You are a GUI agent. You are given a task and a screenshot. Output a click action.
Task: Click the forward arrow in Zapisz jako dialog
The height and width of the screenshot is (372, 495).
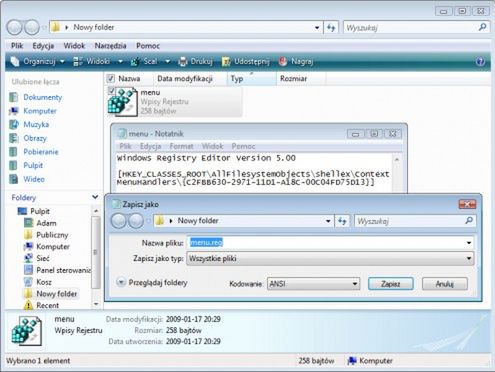coord(136,221)
